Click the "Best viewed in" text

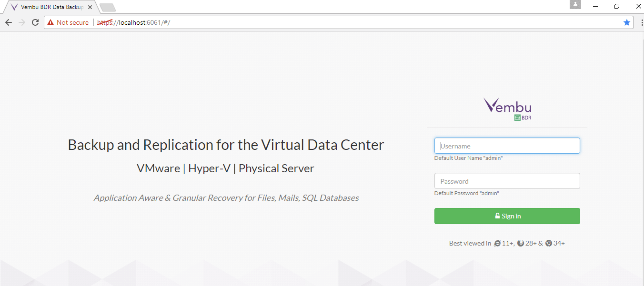[470, 243]
